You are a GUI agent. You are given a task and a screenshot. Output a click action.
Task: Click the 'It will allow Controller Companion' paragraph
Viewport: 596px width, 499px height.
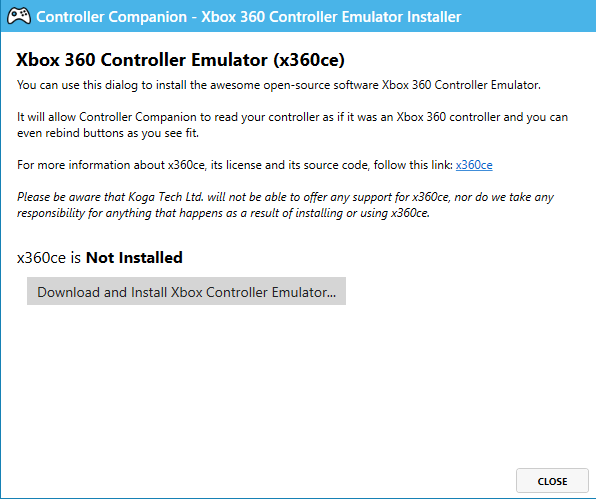click(x=292, y=125)
